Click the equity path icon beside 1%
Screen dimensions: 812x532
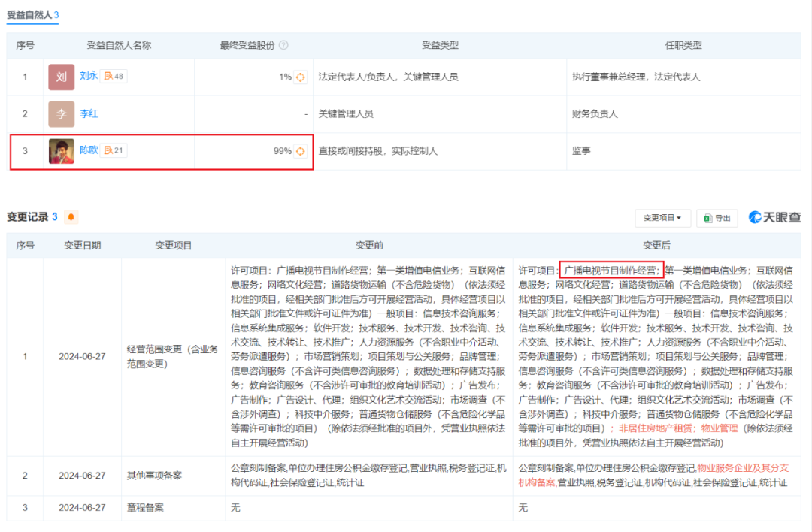pos(300,77)
